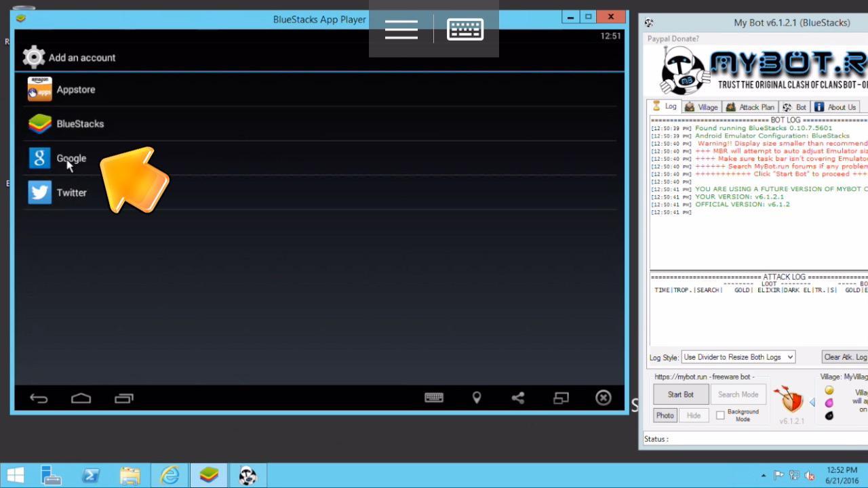This screenshot has width=868, height=488.
Task: Open the Attack Plan tab
Action: [x=750, y=107]
